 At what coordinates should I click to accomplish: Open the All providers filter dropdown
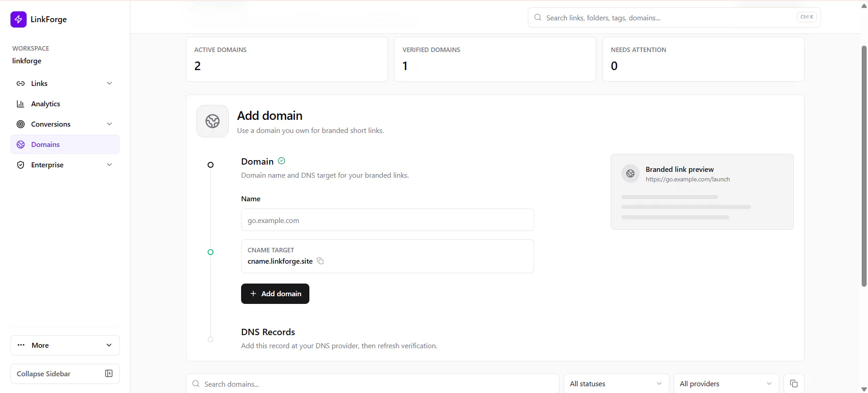[x=726, y=384]
